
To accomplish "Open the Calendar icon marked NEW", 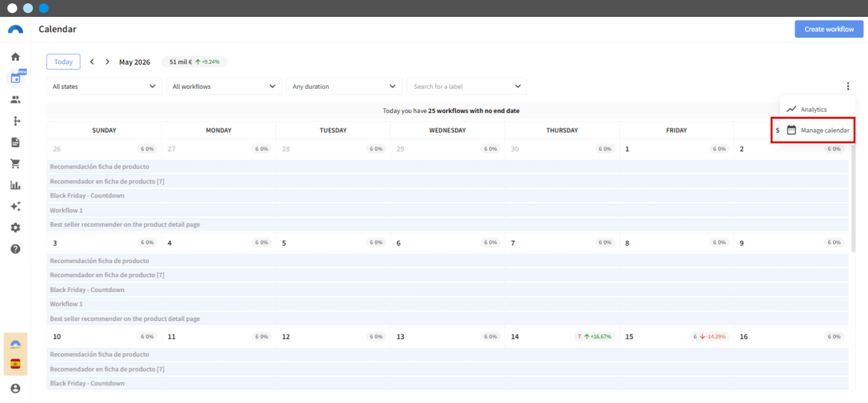I will click(16, 78).
